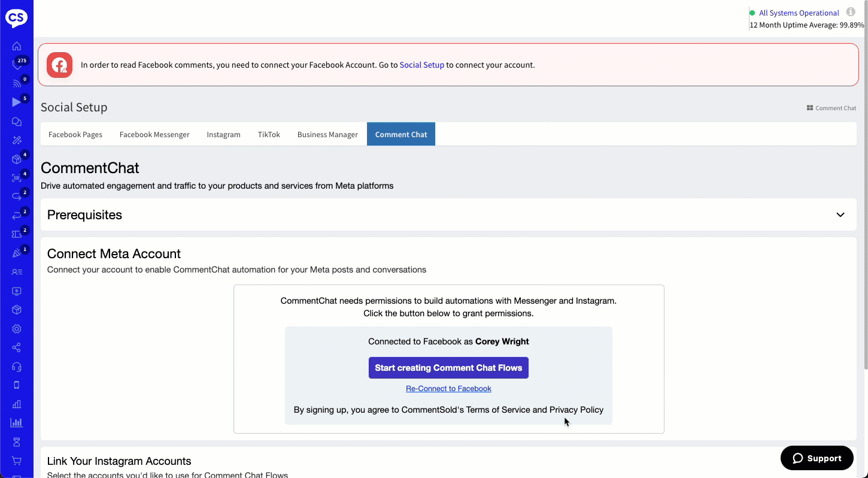Click the info icon beside system status

851,12
